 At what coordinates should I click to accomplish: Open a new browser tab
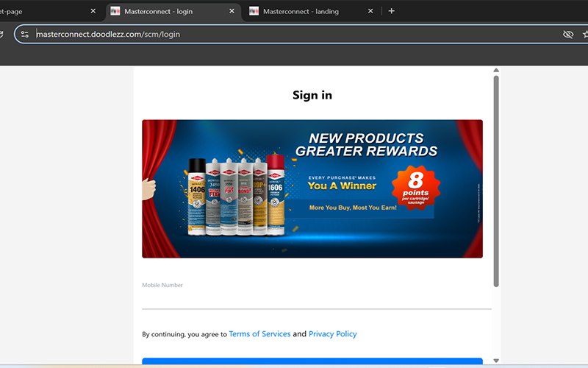click(x=392, y=11)
